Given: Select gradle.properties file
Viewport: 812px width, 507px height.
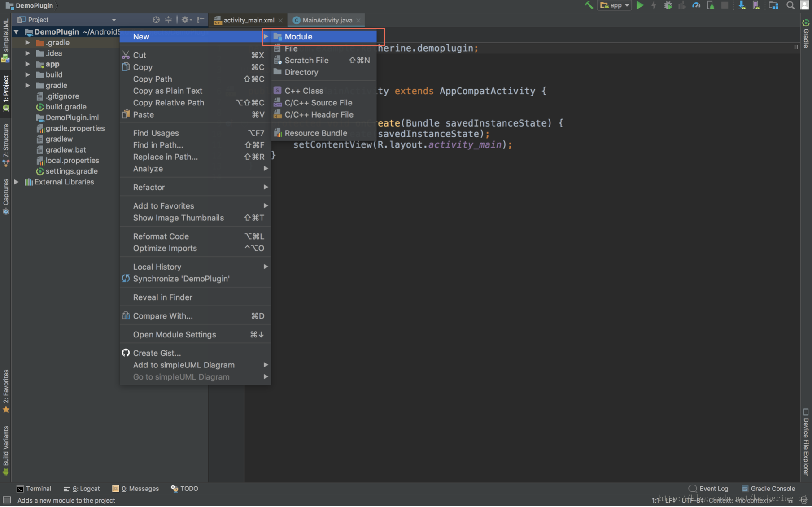Looking at the screenshot, I should (x=75, y=129).
